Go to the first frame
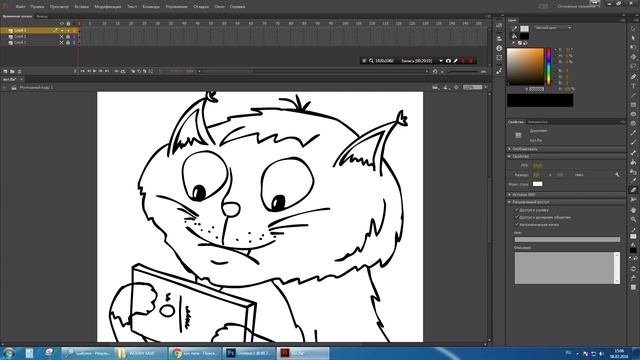 tap(82, 71)
